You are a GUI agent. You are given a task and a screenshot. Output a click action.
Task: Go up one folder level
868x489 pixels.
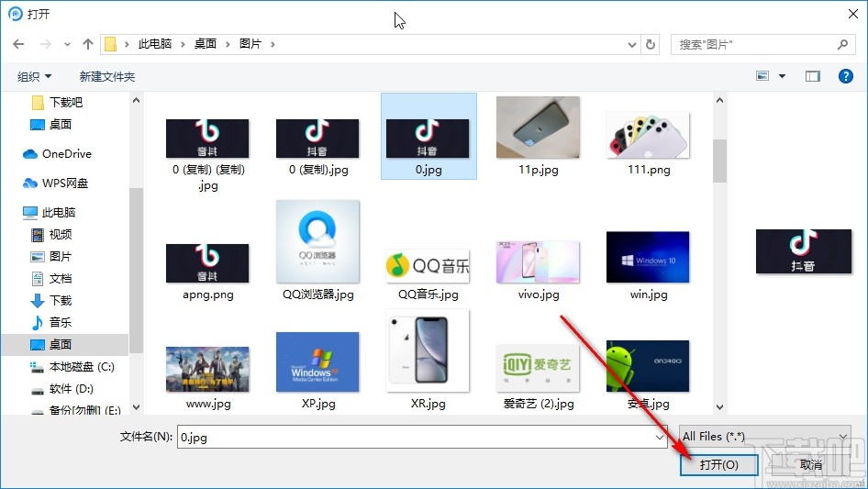[x=87, y=44]
